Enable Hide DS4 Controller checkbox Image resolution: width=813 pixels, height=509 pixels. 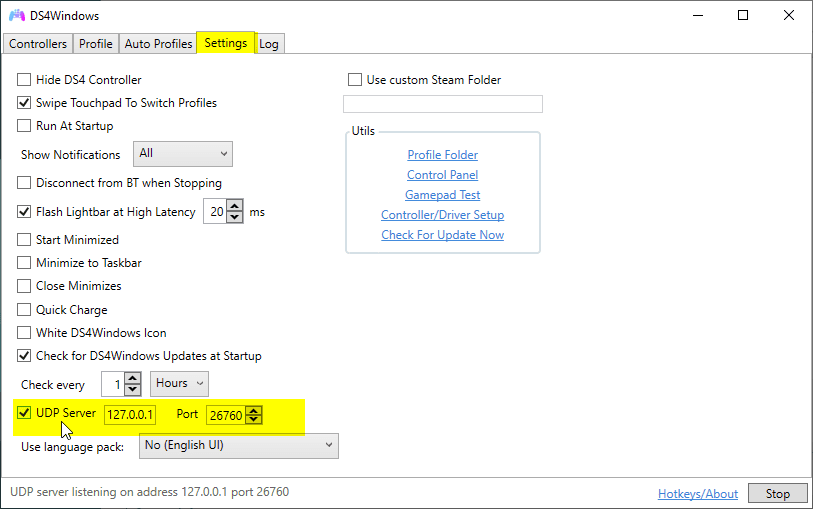tap(25, 80)
